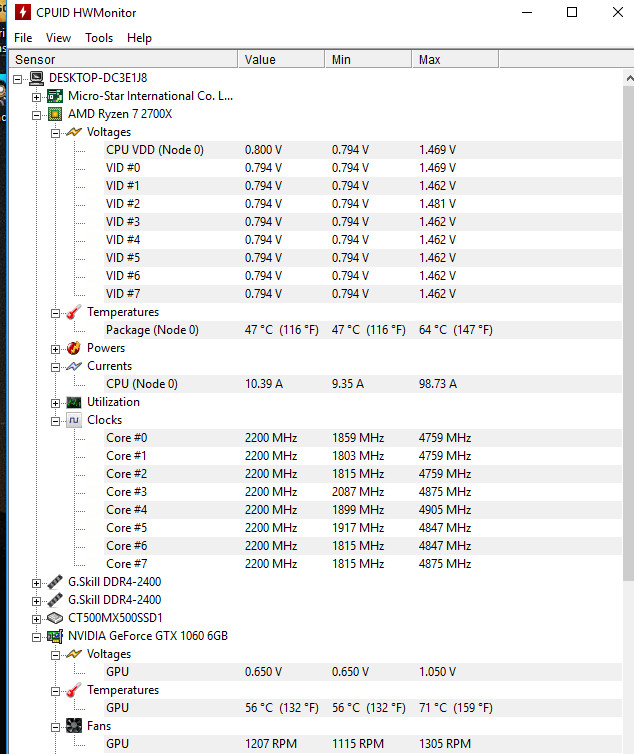634x754 pixels.
Task: Click the CPU Temperatures thermometer icon
Action: click(x=74, y=312)
